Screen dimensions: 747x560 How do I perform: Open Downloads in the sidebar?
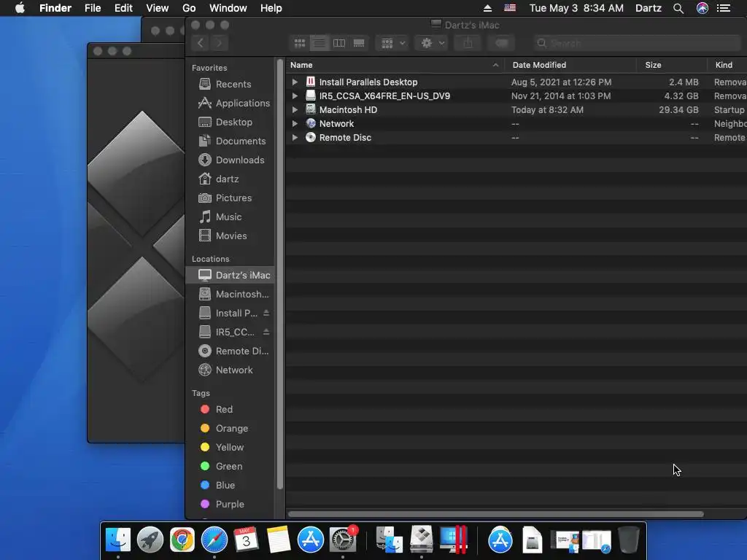point(230,160)
